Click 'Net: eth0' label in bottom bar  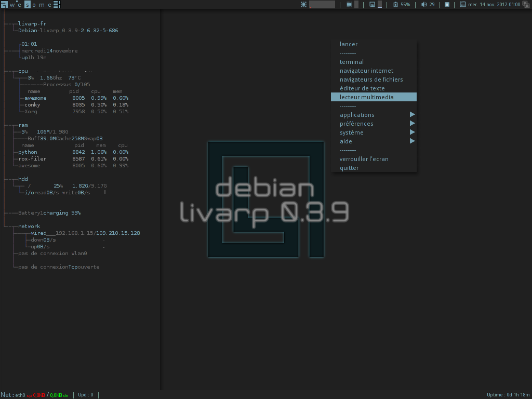(x=13, y=395)
